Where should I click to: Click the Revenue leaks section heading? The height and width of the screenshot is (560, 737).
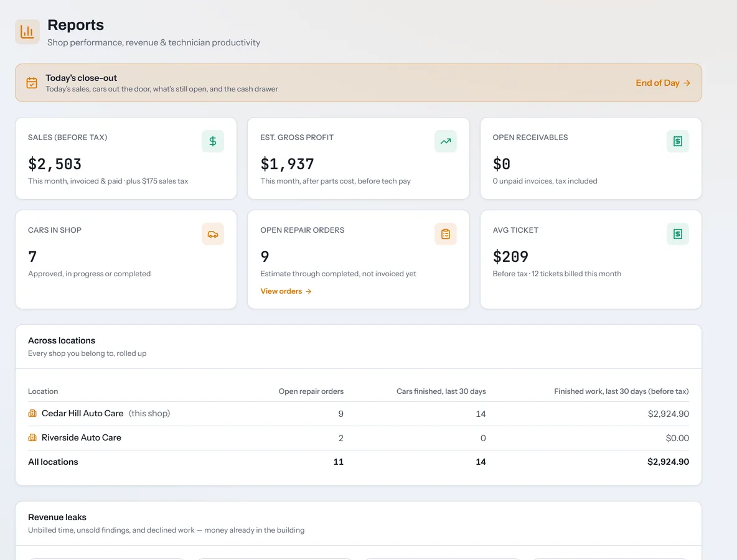click(57, 517)
